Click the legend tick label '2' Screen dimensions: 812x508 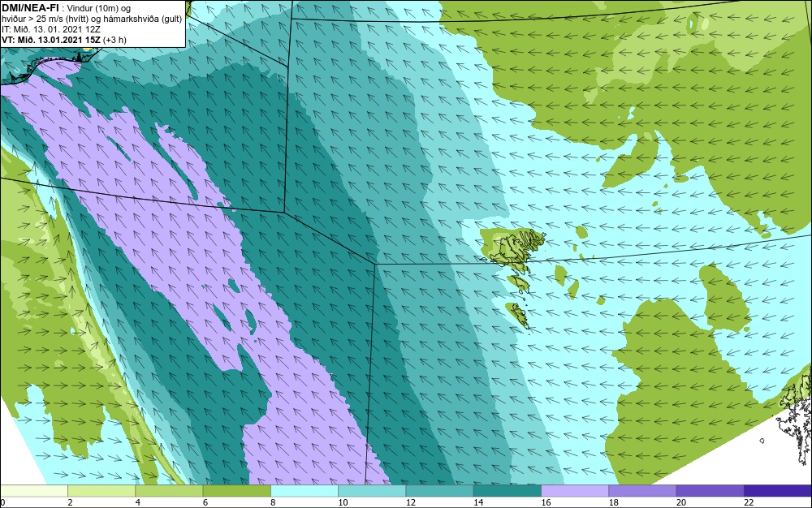point(71,502)
